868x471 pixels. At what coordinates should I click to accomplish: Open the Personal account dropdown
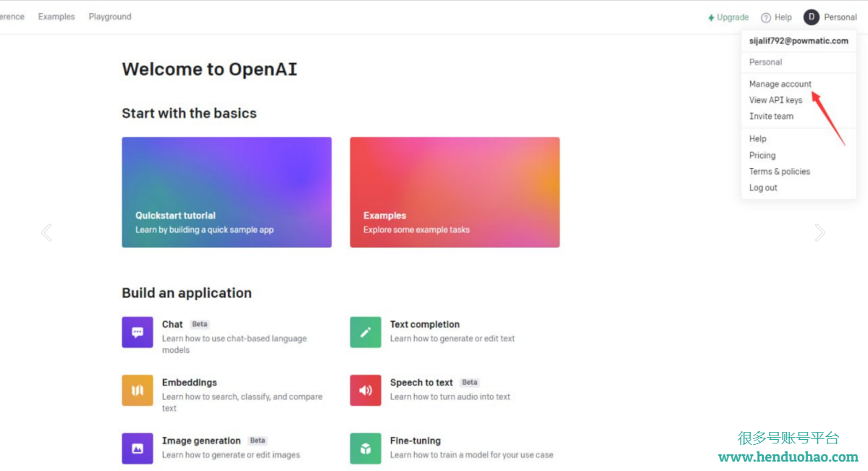click(x=830, y=17)
